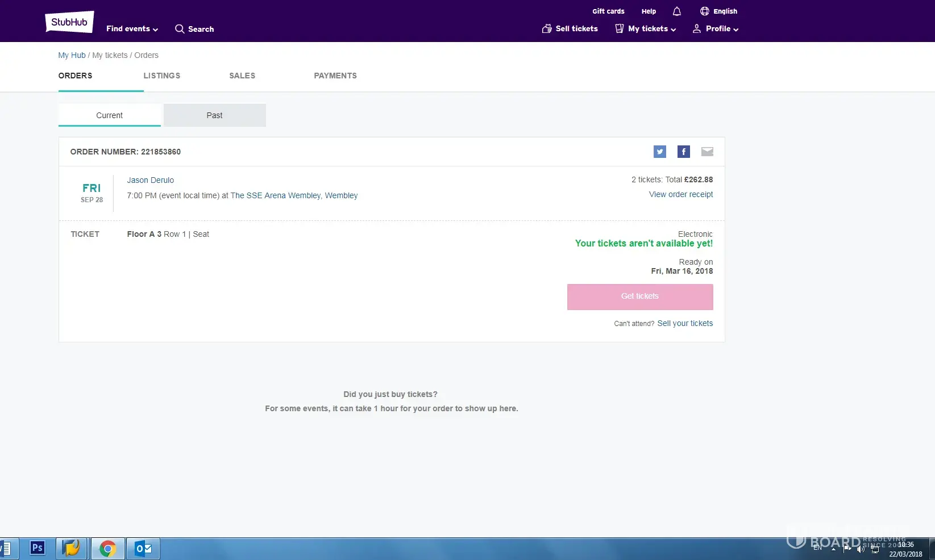Share order on Twitter

659,152
